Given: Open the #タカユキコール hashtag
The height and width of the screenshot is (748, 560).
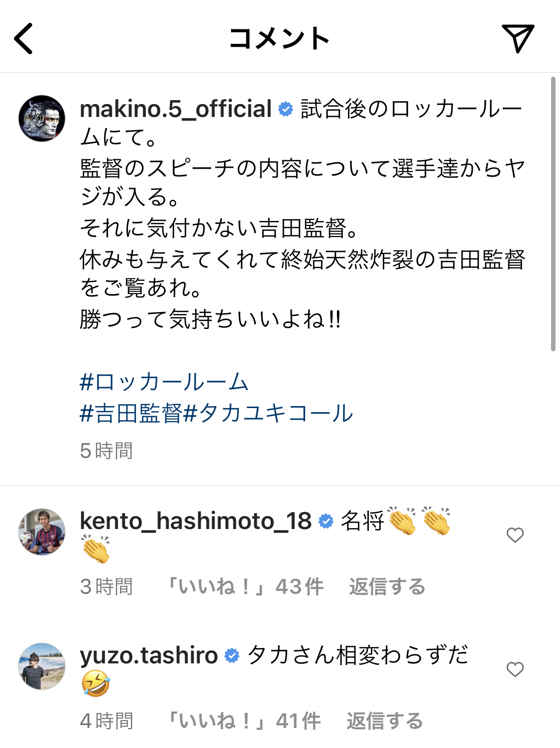Looking at the screenshot, I should click(269, 414).
